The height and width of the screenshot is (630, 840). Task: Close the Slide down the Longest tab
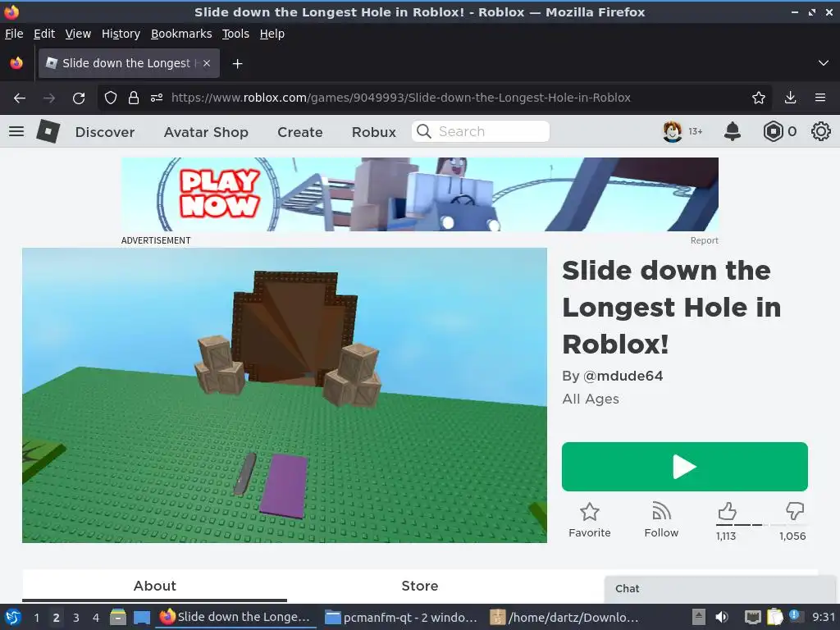tap(207, 63)
